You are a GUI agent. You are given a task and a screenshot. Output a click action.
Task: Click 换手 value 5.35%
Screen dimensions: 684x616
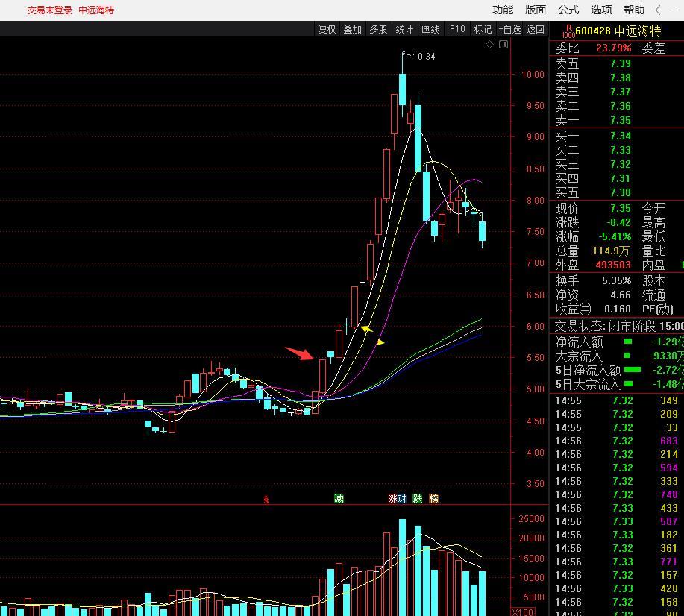click(x=616, y=281)
